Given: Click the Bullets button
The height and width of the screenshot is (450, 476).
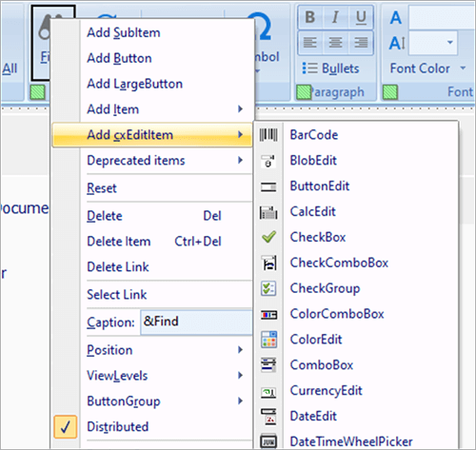Looking at the screenshot, I should [330, 68].
